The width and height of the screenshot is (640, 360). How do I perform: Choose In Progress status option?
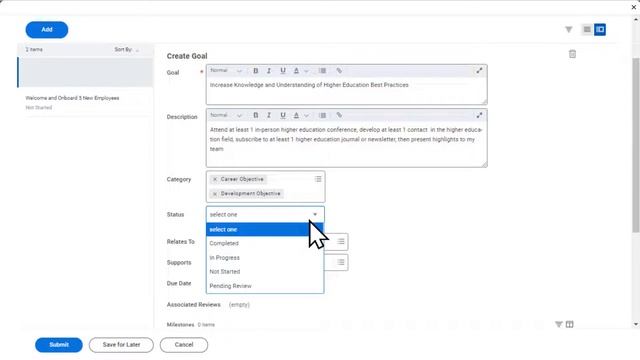(265, 258)
